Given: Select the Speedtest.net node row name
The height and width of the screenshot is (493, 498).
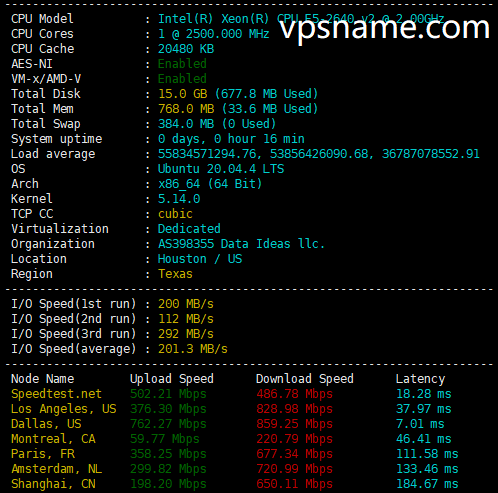Looking at the screenshot, I should coord(56,394).
